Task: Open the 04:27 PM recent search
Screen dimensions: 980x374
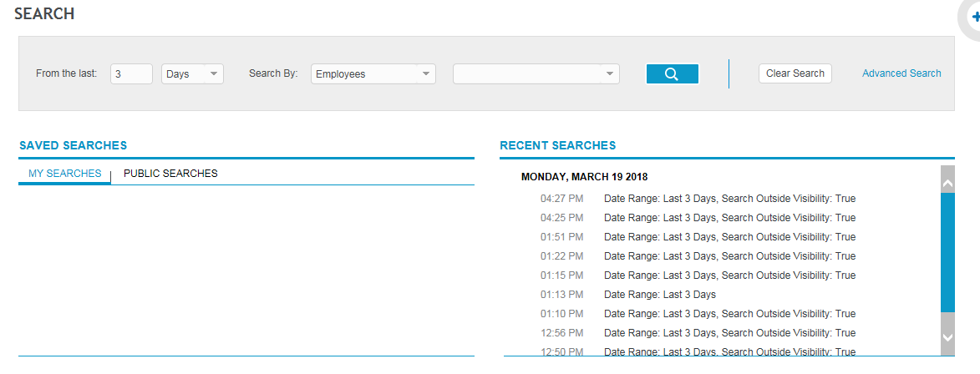Action: (729, 199)
